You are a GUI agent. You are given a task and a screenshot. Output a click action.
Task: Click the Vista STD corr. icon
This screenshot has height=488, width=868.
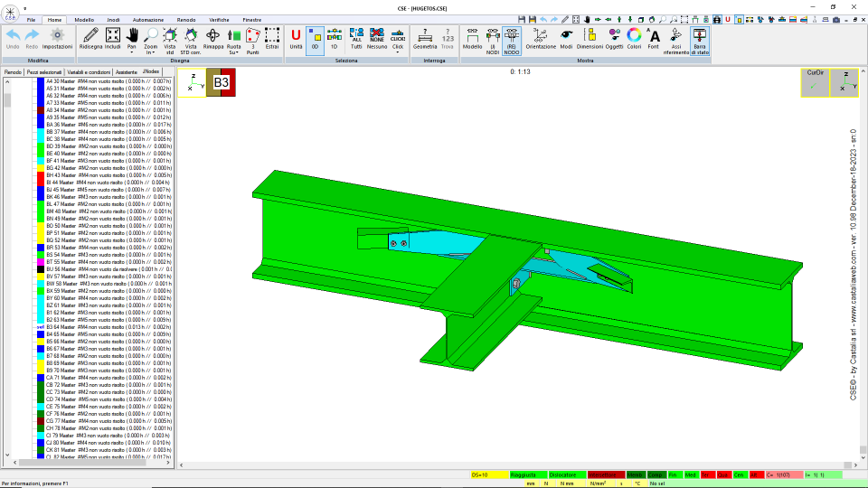pyautogui.click(x=191, y=36)
